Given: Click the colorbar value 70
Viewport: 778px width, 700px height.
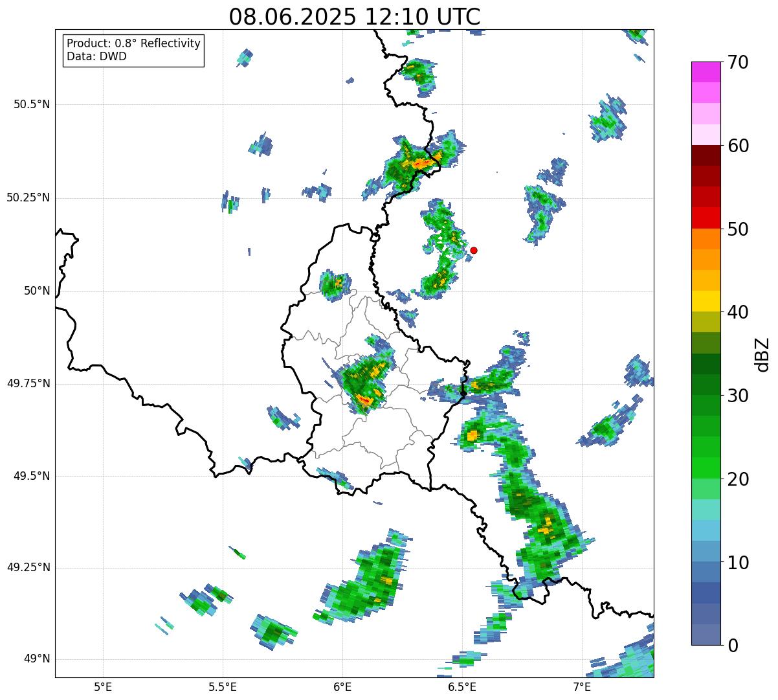Looking at the screenshot, I should [738, 62].
